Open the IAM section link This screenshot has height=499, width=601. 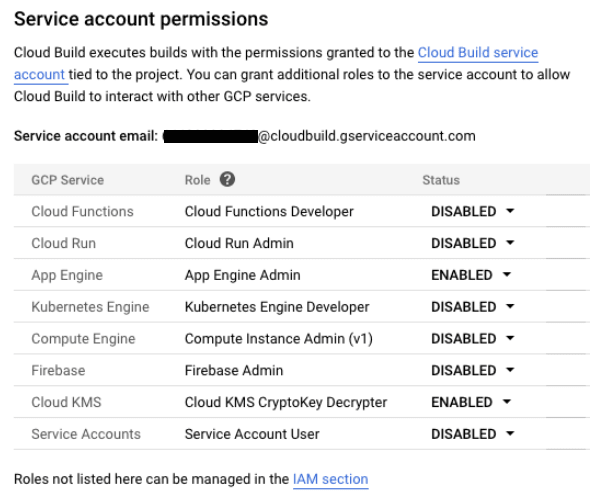(330, 479)
